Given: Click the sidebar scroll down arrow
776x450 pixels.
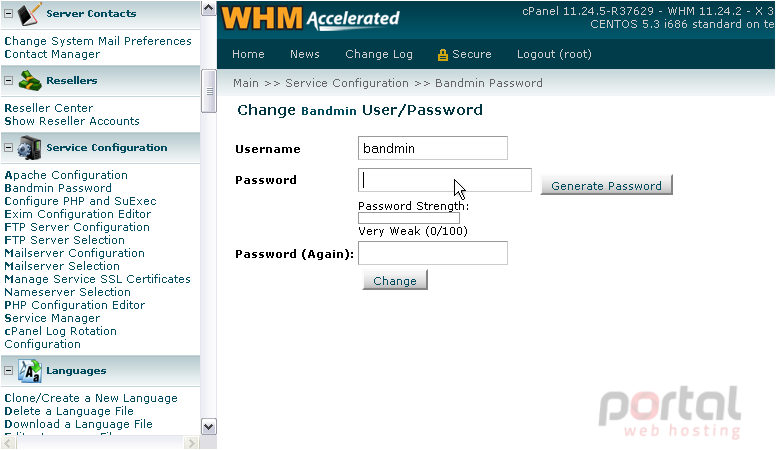Looking at the screenshot, I should pos(209,426).
